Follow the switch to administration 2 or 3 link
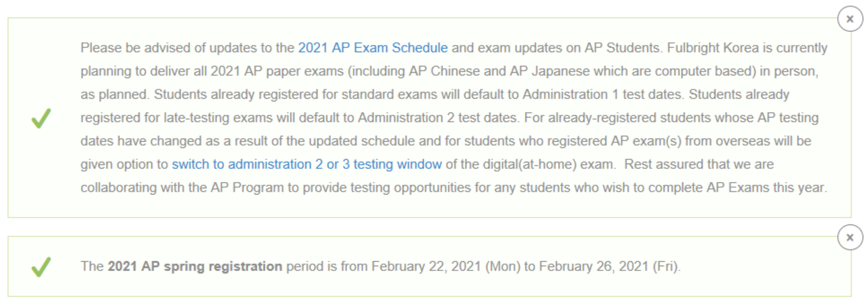 click(307, 164)
